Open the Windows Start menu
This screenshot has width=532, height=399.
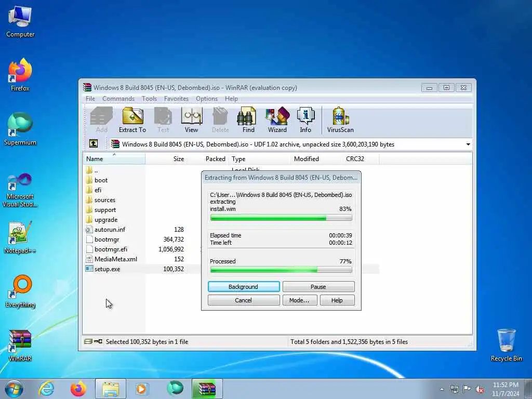pos(14,389)
